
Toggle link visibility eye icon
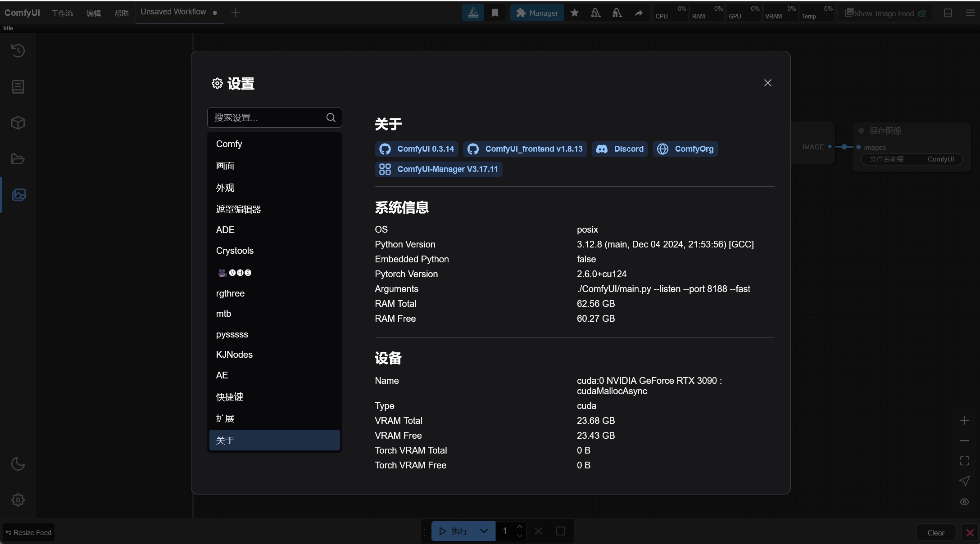(x=964, y=502)
